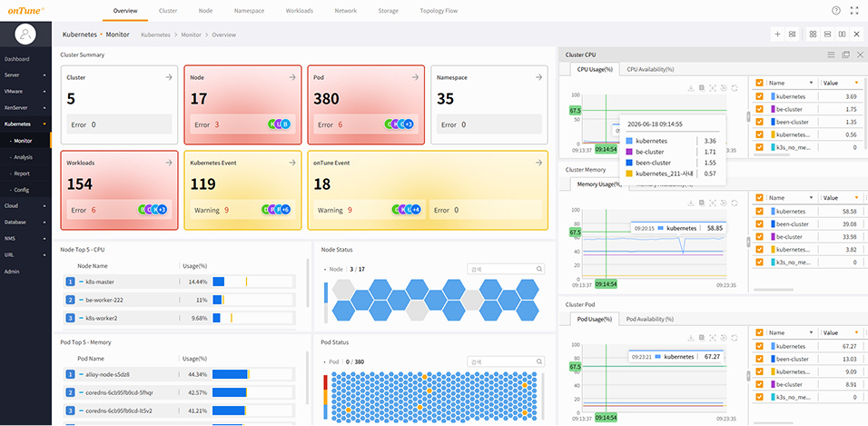
Task: Download the Cluster CPU chart data
Action: [691, 88]
